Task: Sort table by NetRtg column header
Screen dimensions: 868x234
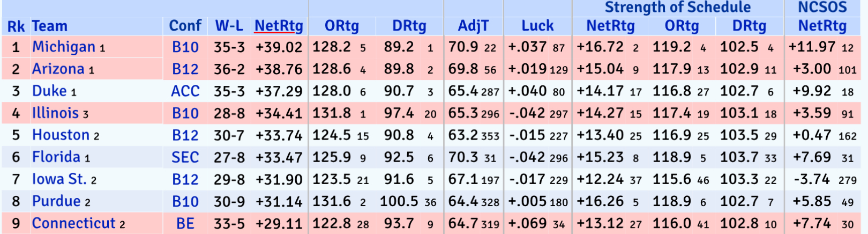Action: click(x=279, y=26)
